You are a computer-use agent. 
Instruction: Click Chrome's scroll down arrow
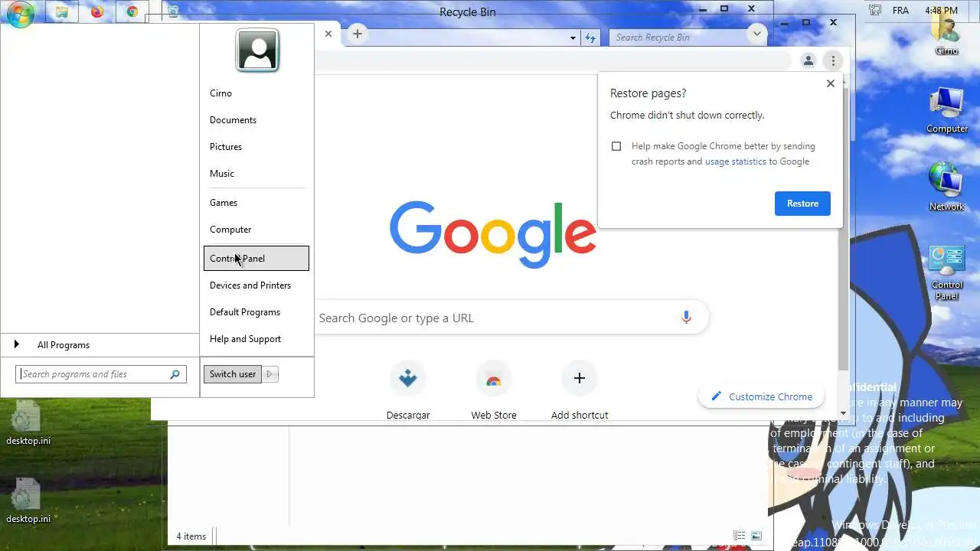(x=844, y=413)
